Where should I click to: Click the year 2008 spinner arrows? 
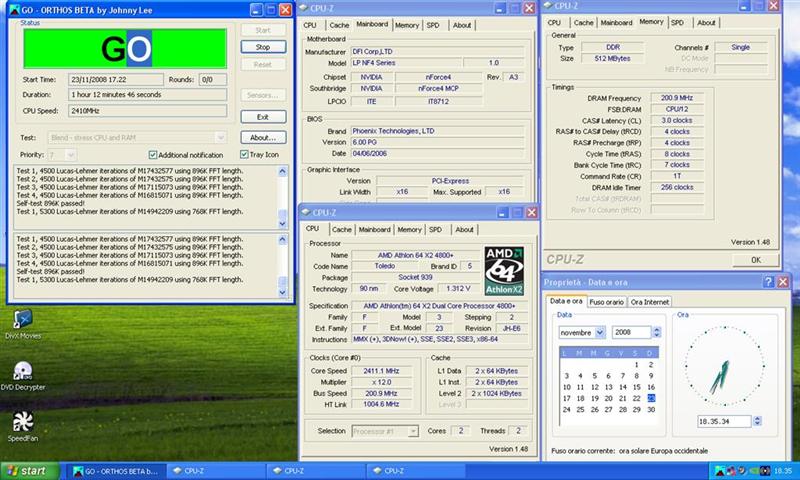pos(657,332)
